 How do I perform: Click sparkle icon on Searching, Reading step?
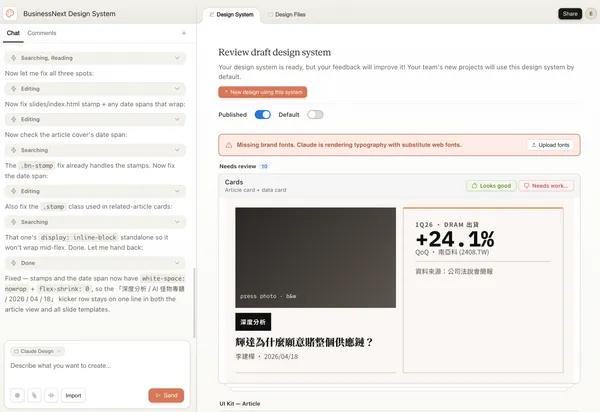click(14, 58)
